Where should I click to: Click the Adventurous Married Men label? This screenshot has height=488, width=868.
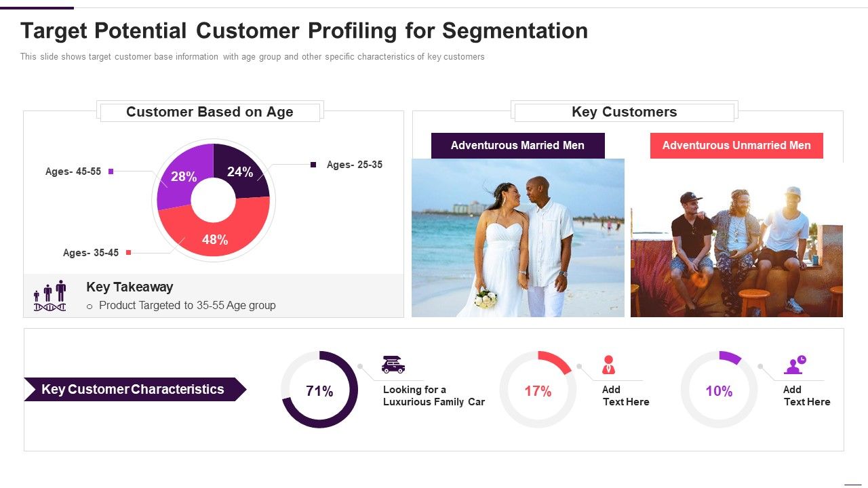pyautogui.click(x=517, y=145)
